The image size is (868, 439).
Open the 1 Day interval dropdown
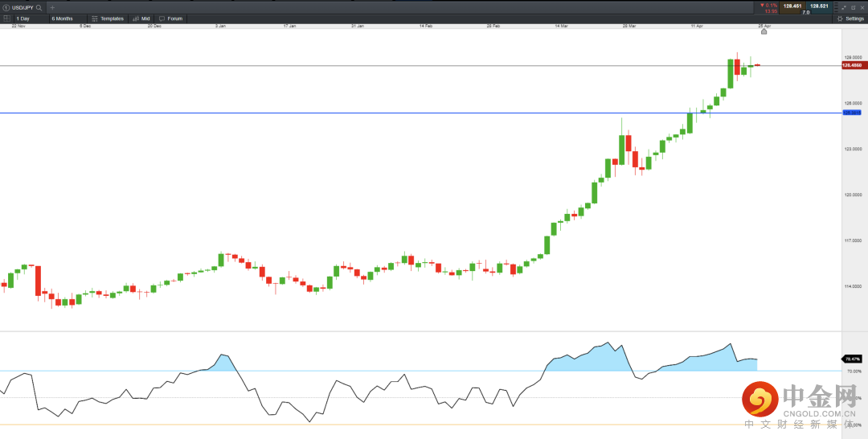[31, 18]
